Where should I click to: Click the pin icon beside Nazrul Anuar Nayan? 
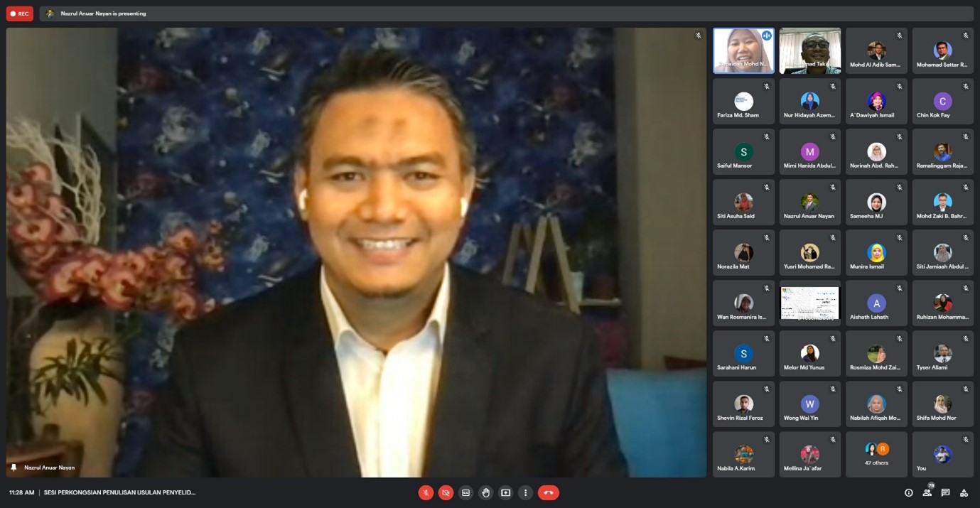pos(14,468)
